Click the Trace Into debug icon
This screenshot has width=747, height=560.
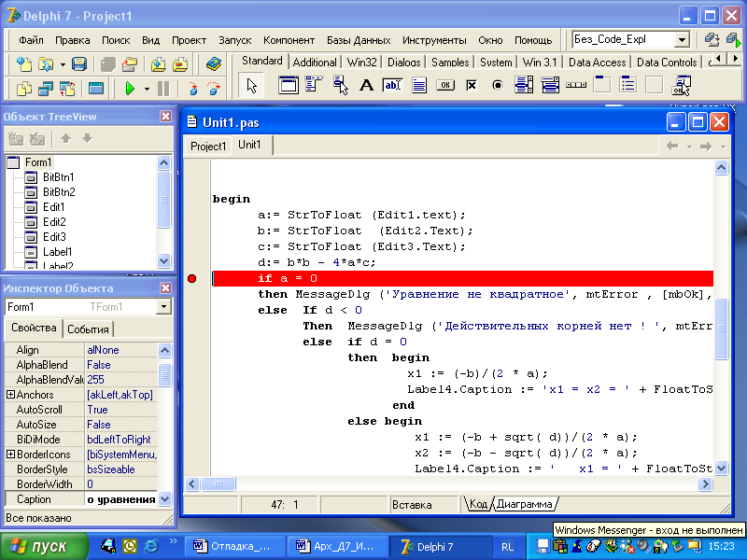tap(193, 89)
